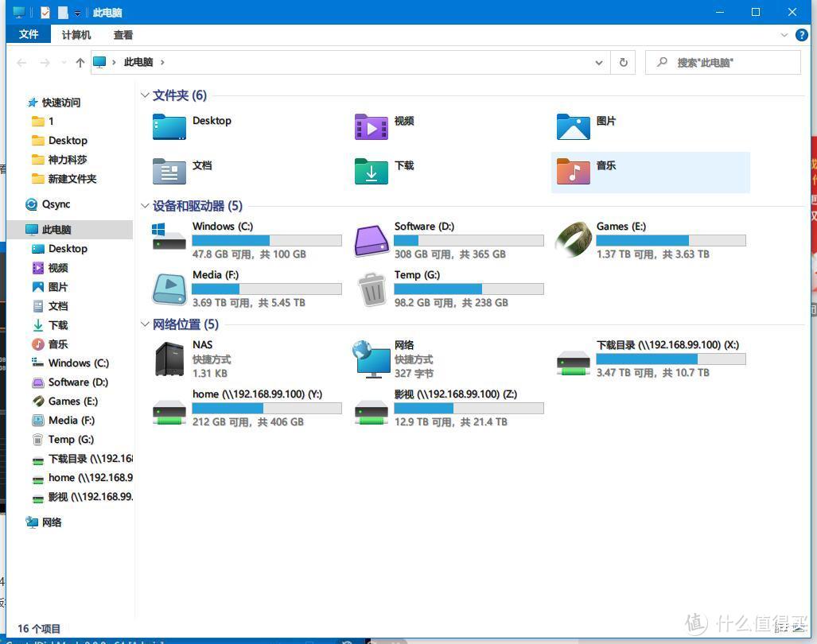
Task: Open folder 1 under quick access
Action: [x=51, y=122]
